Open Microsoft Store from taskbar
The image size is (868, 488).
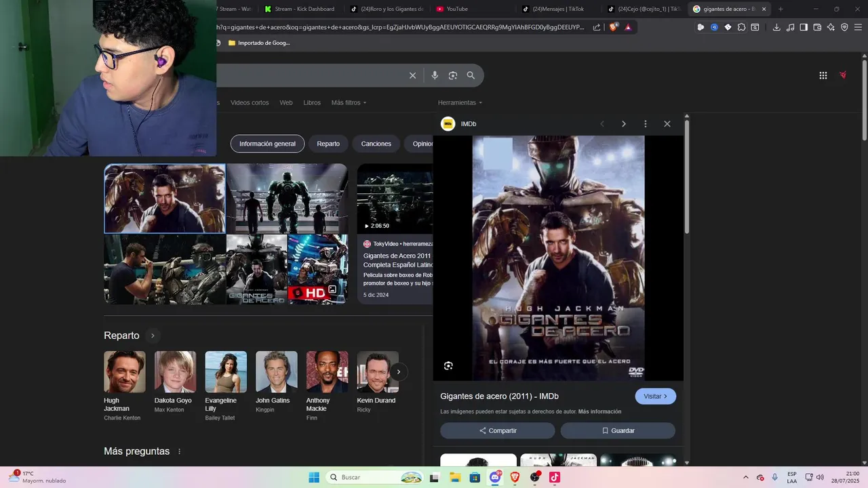[x=475, y=477]
